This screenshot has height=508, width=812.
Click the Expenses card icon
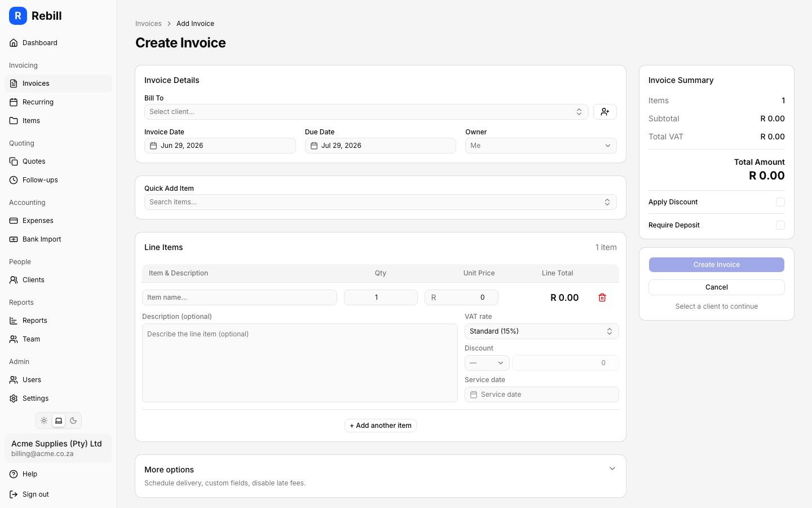coord(14,221)
